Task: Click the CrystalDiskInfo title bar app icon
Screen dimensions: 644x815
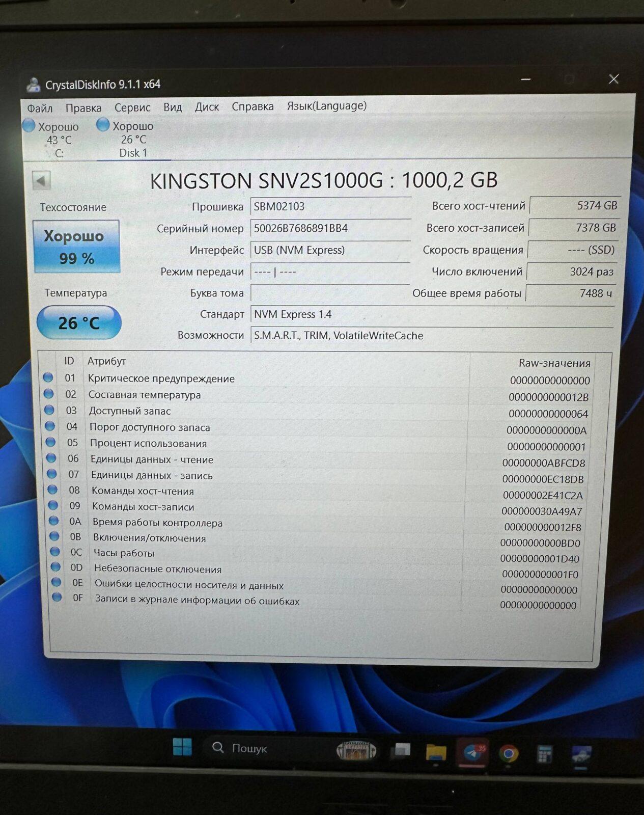Action: (x=34, y=85)
